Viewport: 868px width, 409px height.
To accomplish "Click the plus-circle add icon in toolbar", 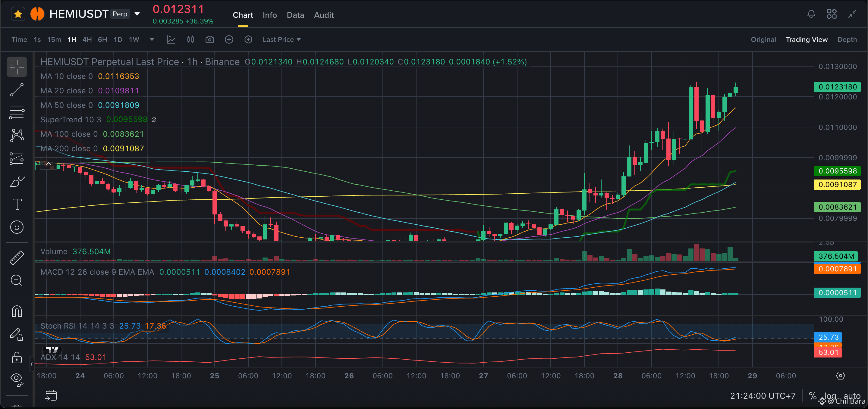I will tap(229, 40).
